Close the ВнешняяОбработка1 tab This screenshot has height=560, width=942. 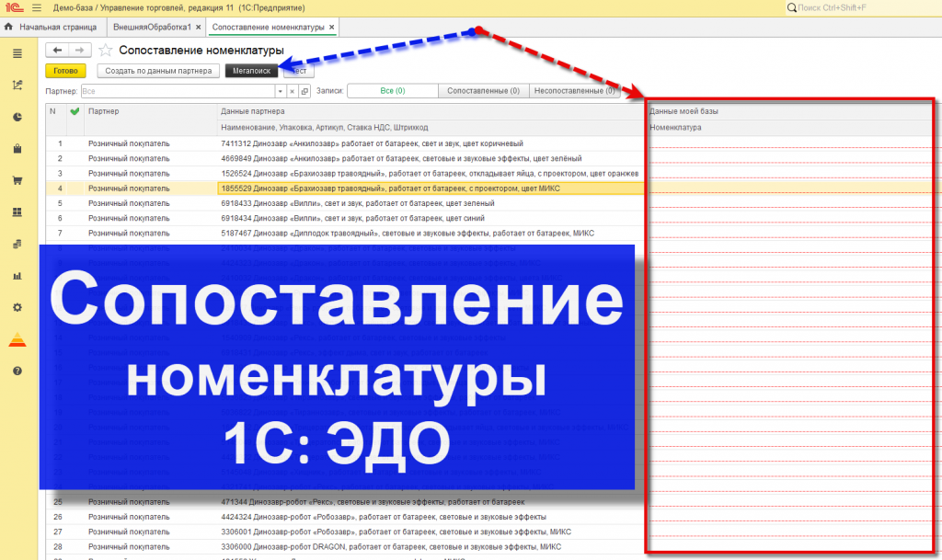[x=199, y=27]
